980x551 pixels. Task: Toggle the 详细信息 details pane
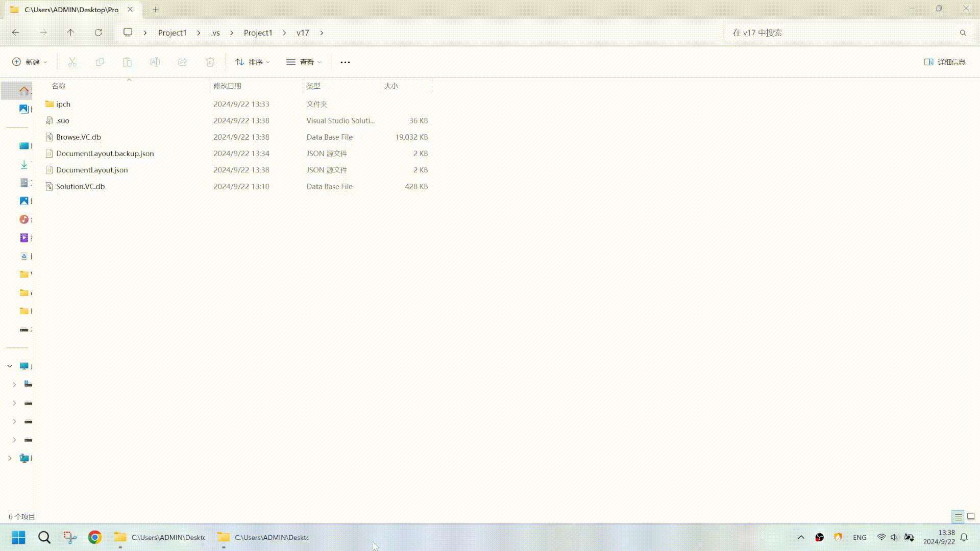(x=944, y=62)
